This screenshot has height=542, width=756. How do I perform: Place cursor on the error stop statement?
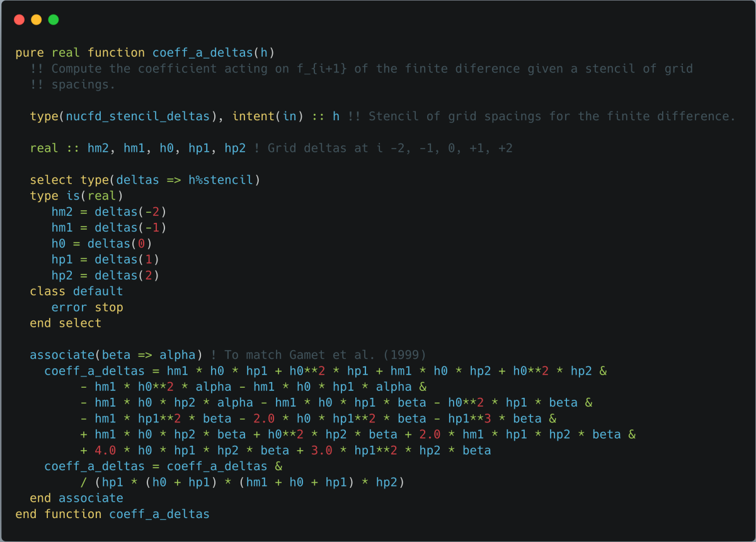87,307
